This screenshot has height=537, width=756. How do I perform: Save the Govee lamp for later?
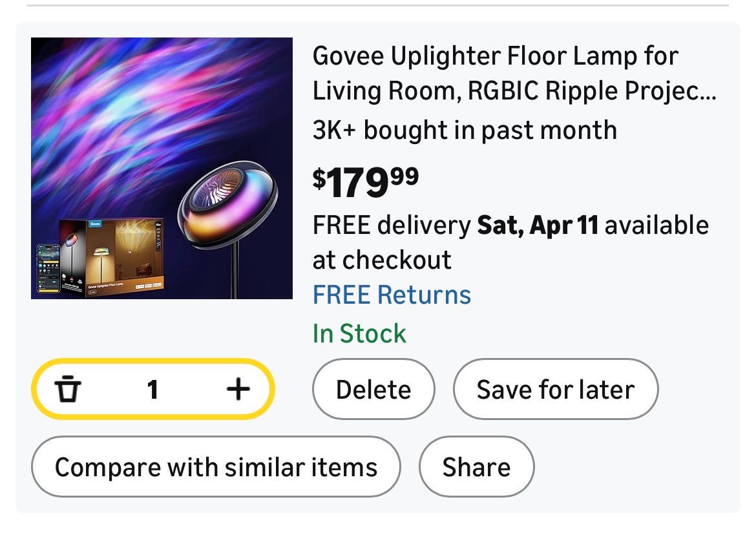pos(555,390)
